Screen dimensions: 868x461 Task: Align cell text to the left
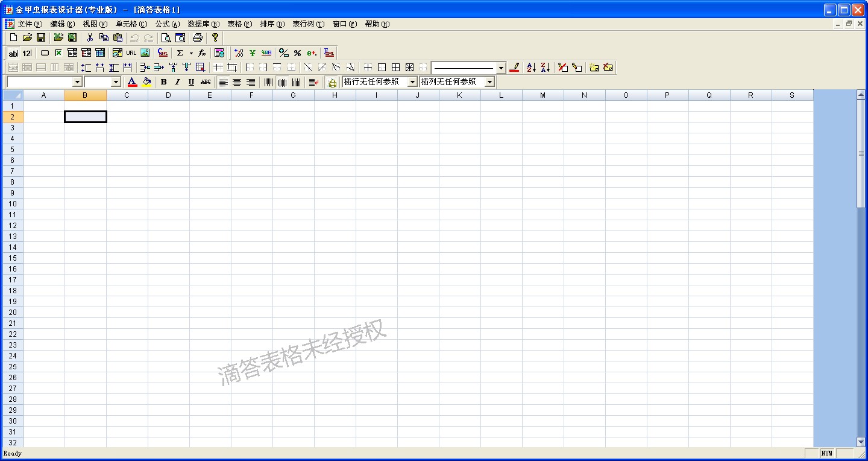click(x=223, y=82)
